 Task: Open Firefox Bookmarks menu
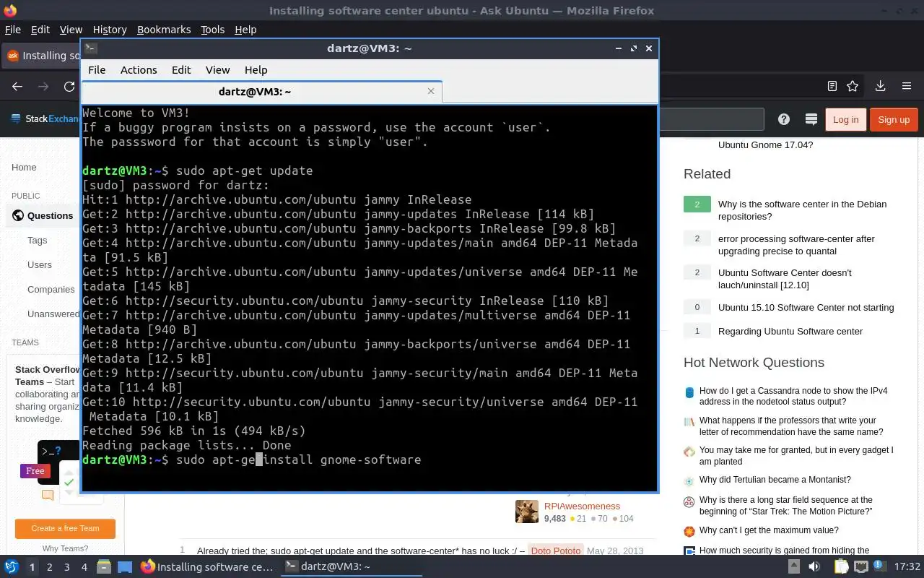(164, 30)
